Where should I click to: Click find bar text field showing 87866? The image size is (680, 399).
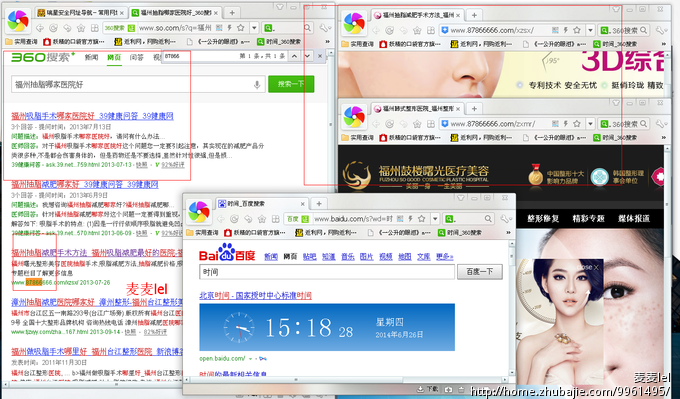[199, 56]
